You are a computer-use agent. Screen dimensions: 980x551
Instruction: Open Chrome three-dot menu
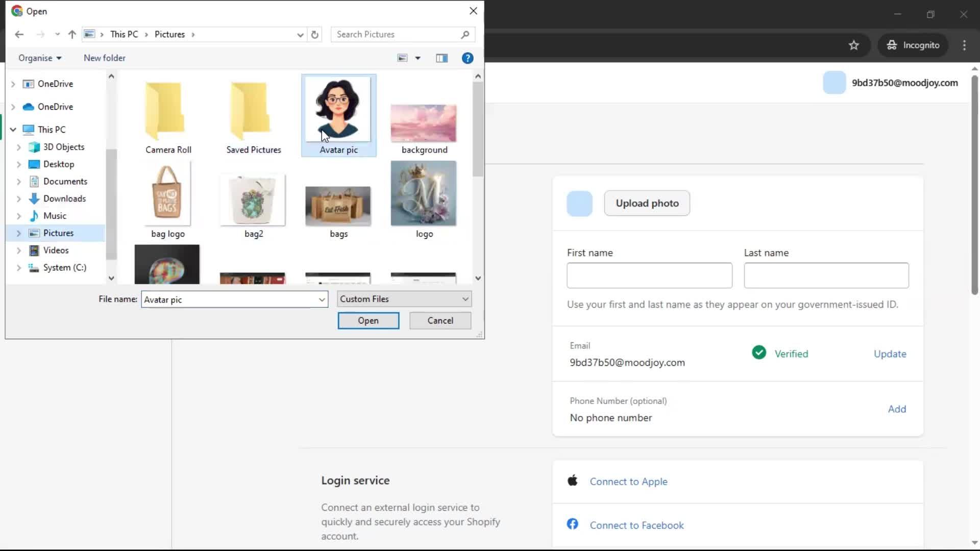[x=964, y=45]
